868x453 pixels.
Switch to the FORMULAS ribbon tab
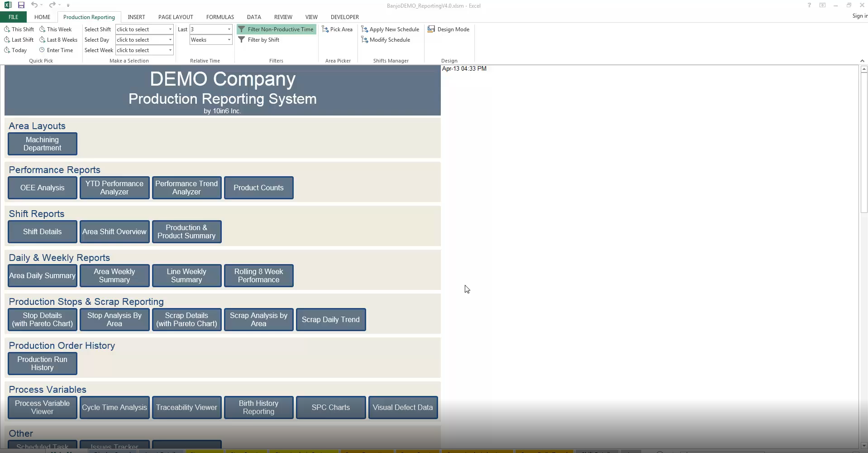click(220, 17)
